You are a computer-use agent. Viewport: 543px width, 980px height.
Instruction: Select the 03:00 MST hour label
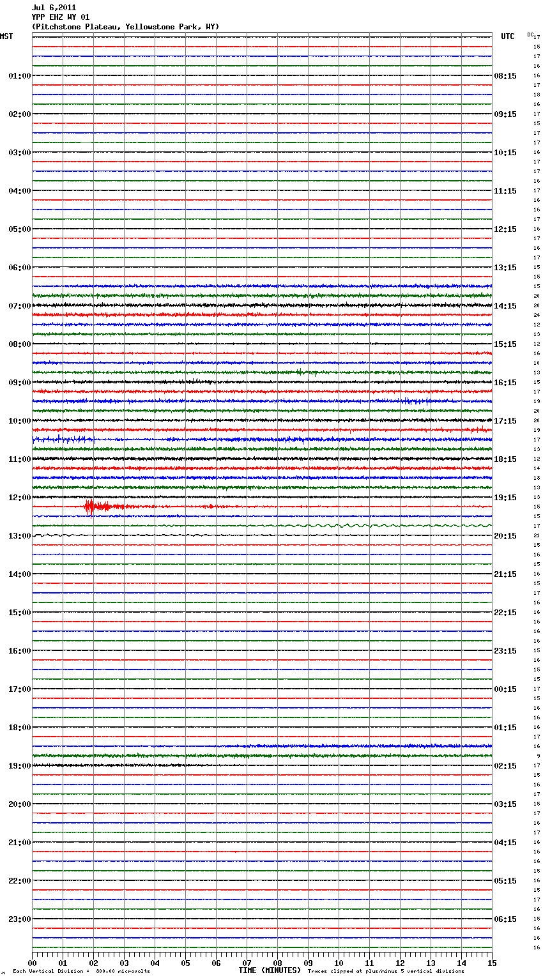(20, 153)
